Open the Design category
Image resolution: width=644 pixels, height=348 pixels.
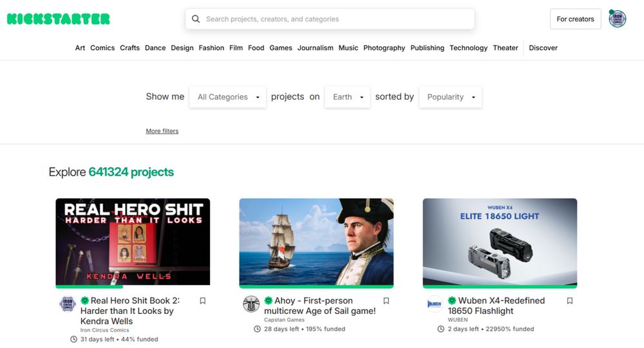[182, 48]
